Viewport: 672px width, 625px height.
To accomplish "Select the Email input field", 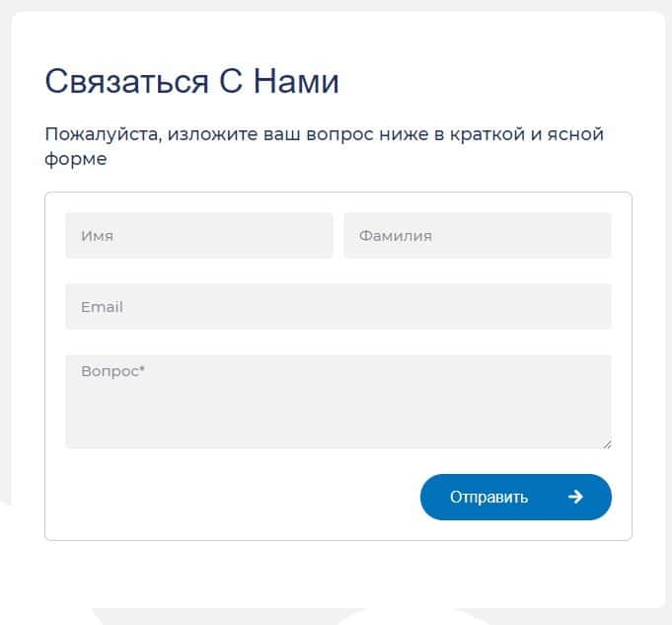I will click(338, 307).
